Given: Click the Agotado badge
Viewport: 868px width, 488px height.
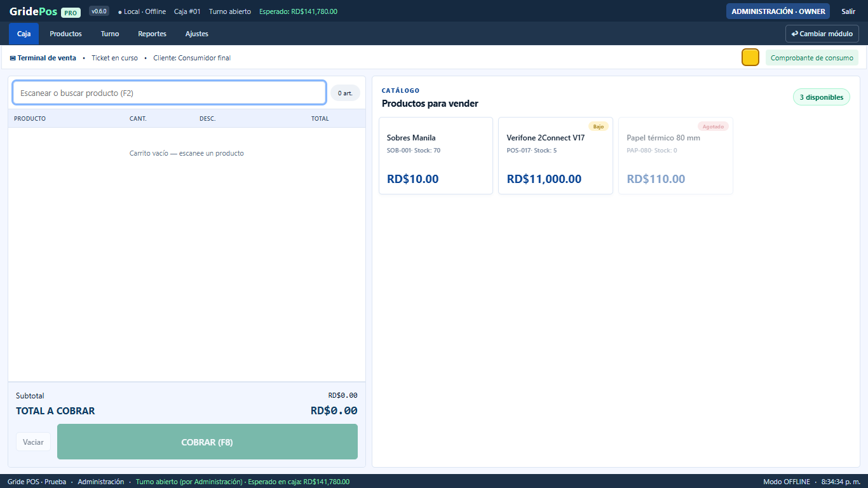Looking at the screenshot, I should (713, 126).
